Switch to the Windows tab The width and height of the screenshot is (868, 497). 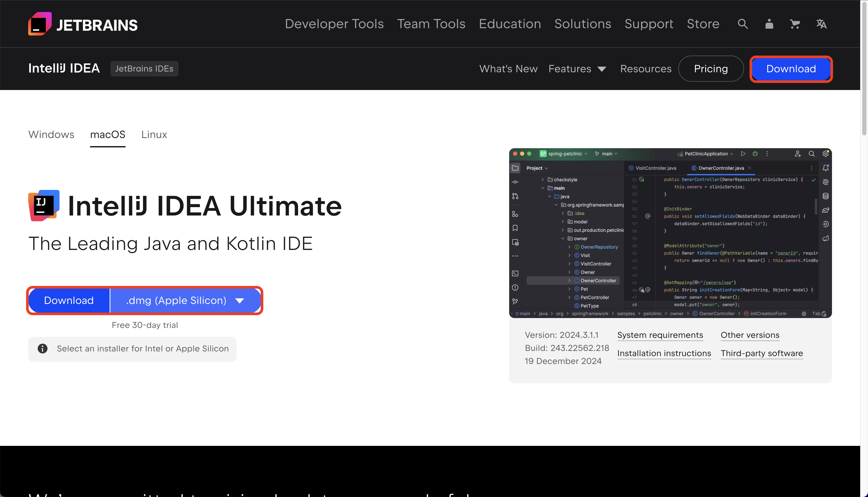pyautogui.click(x=51, y=135)
